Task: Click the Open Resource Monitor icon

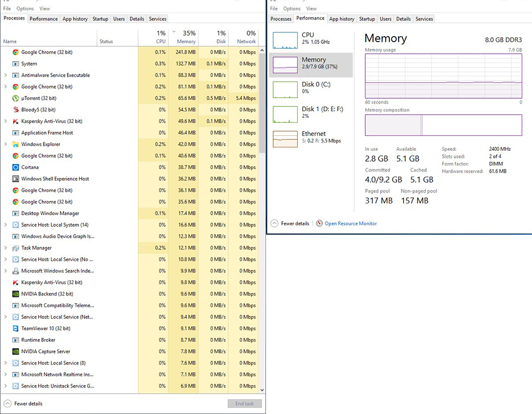Action: click(x=319, y=224)
